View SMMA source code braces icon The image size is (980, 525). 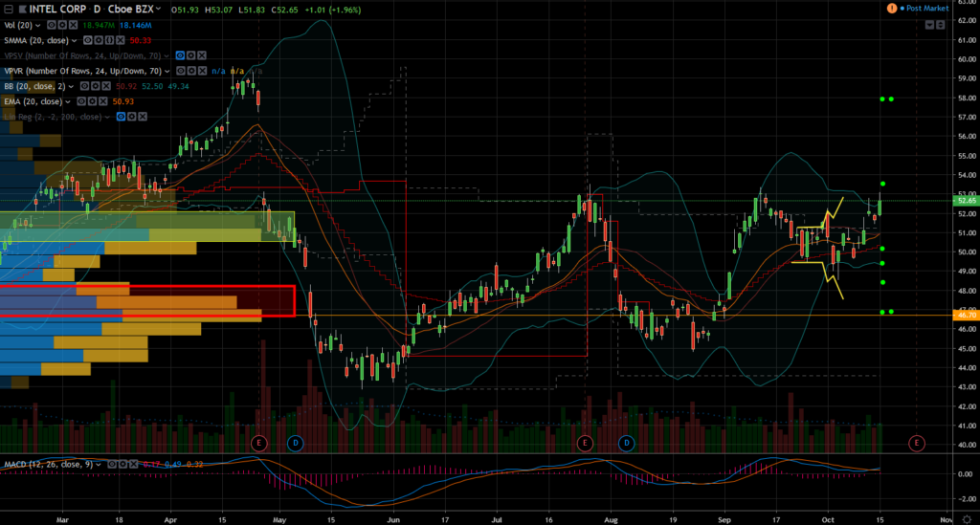coord(109,40)
